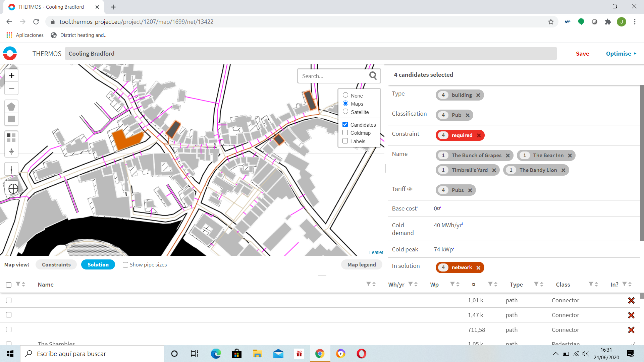Select the Satellite basemap radio button
644x362 pixels.
coord(345,112)
